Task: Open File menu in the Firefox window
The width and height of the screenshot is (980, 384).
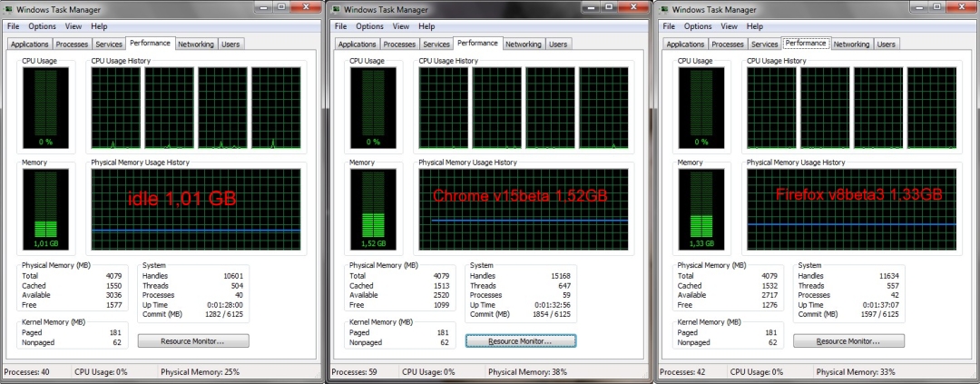Action: 669,26
